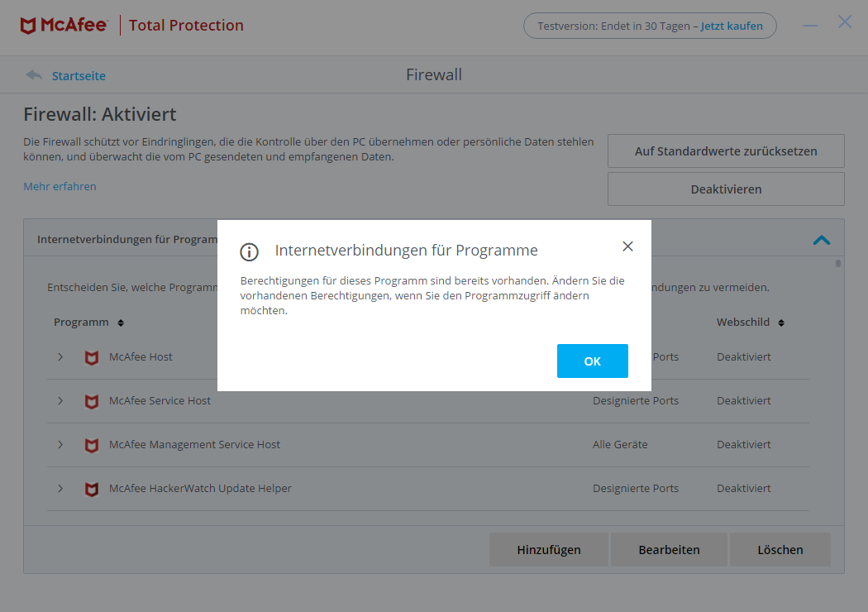The image size is (868, 612).
Task: Close the Internetverbindungen für Programme dialog
Action: tap(627, 246)
